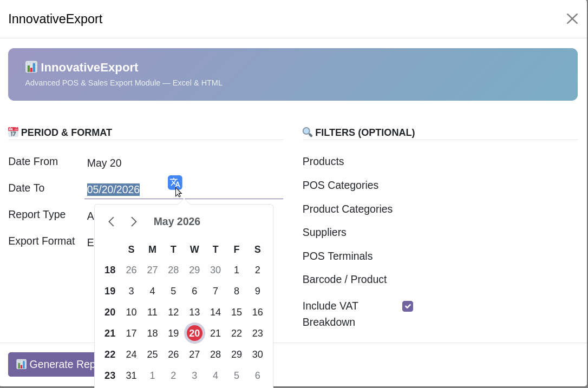The height and width of the screenshot is (388, 588).
Task: Pick May 29 in the calendar
Action: coord(236,354)
